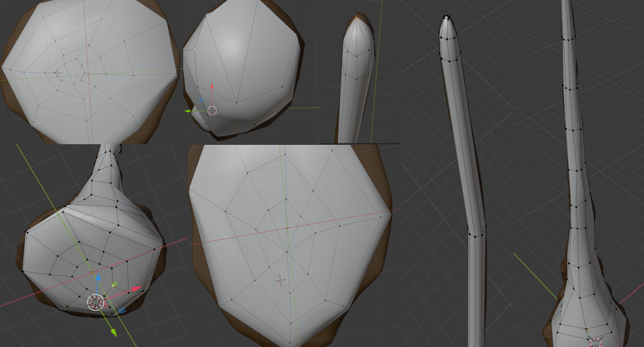Click the green arrowhead pointing down-right below the bulb

tap(113, 332)
